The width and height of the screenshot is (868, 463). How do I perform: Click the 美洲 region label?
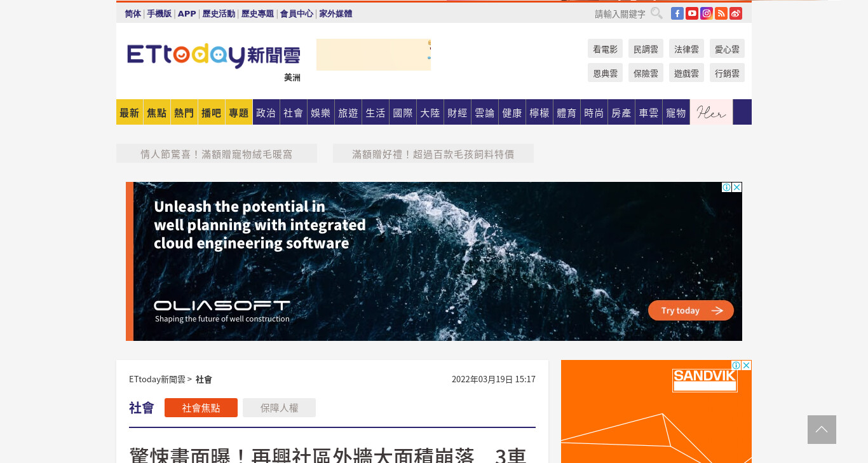[x=292, y=78]
